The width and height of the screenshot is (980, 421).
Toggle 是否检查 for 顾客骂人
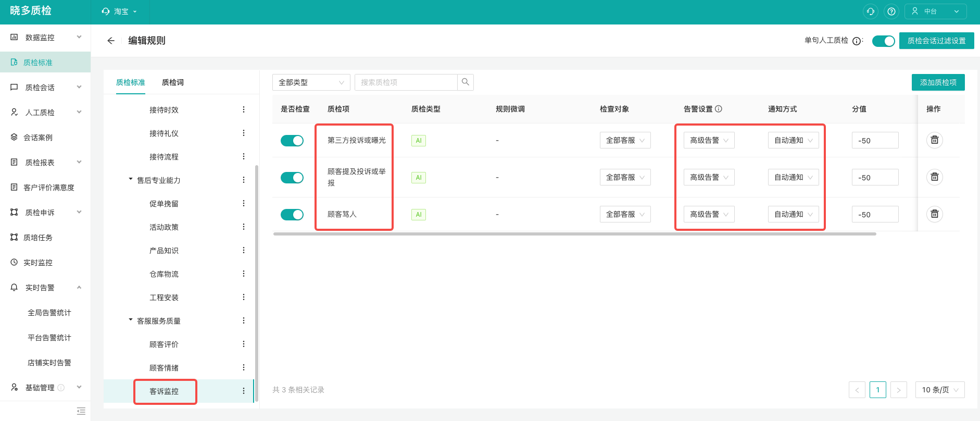[x=292, y=215]
